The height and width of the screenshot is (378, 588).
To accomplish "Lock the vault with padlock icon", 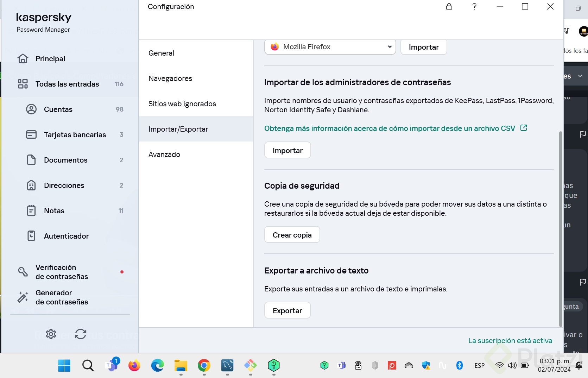I will 449,6.
